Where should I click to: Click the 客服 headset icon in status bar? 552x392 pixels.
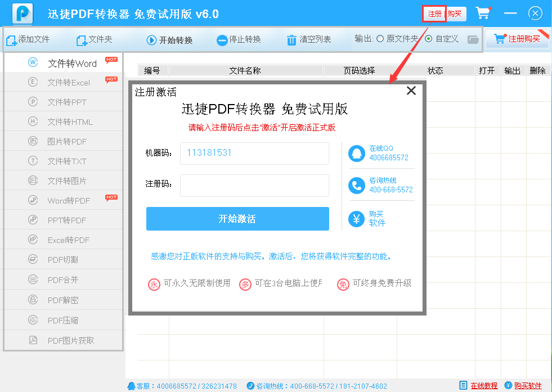point(131,386)
